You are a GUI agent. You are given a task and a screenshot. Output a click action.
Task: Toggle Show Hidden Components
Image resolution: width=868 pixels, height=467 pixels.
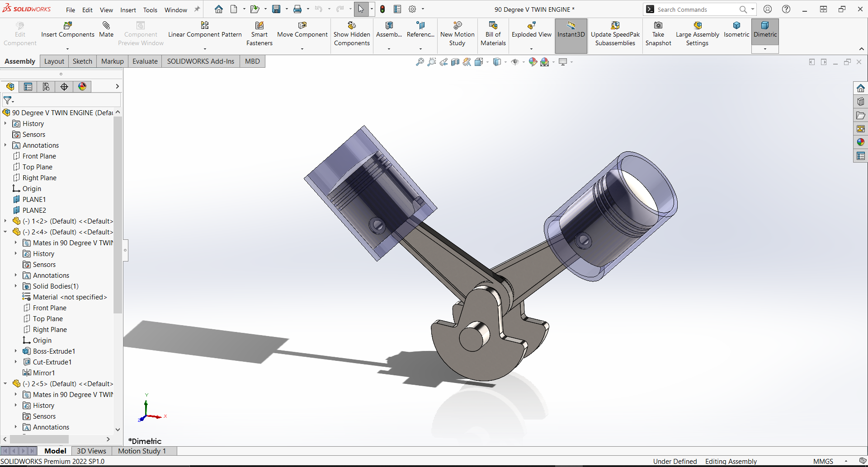(352, 26)
